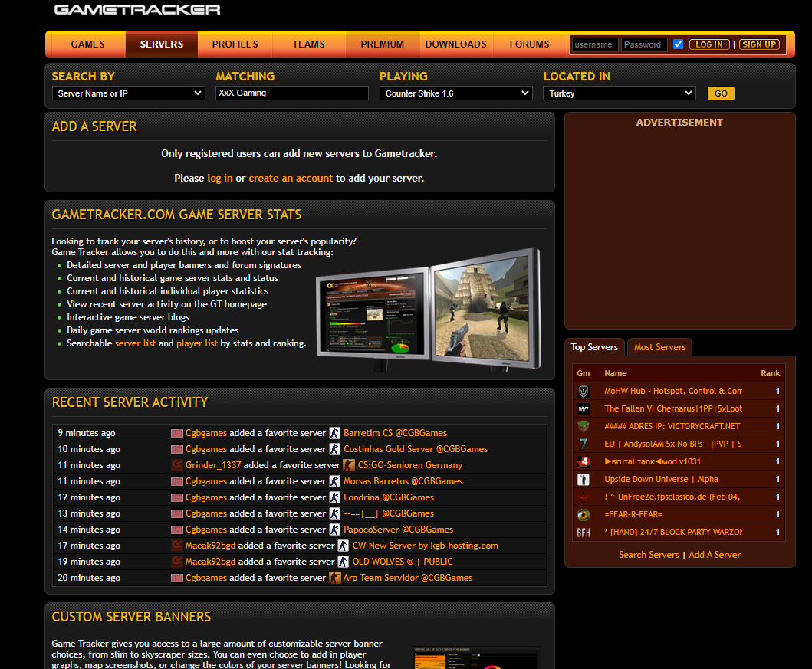Screen dimensions: 812x669
Task: Click game icon next to =FEAR-R-FEAR=
Action: tap(584, 514)
